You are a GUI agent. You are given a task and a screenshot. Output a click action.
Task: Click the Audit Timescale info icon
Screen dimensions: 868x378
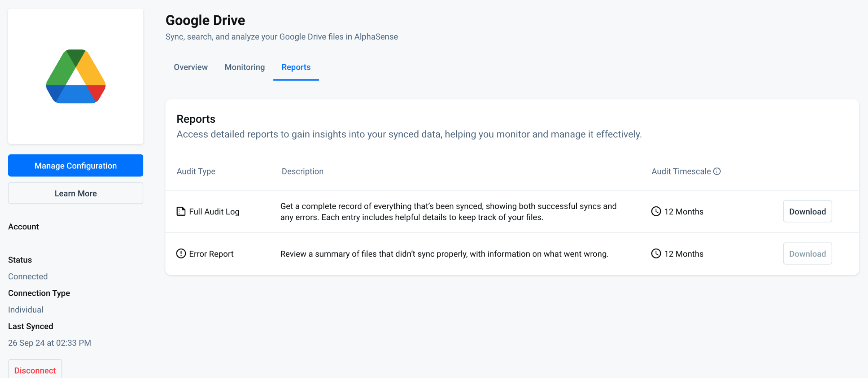[x=717, y=171]
